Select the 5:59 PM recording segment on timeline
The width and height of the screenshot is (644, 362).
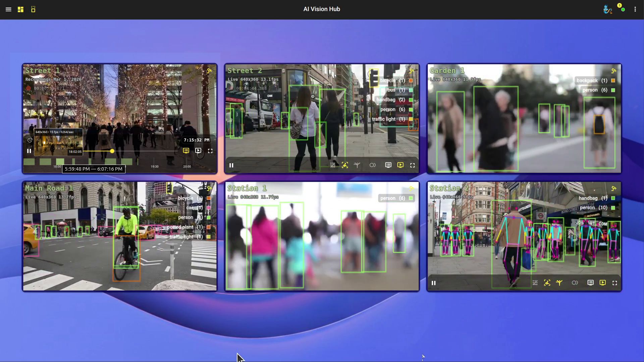tap(60, 162)
